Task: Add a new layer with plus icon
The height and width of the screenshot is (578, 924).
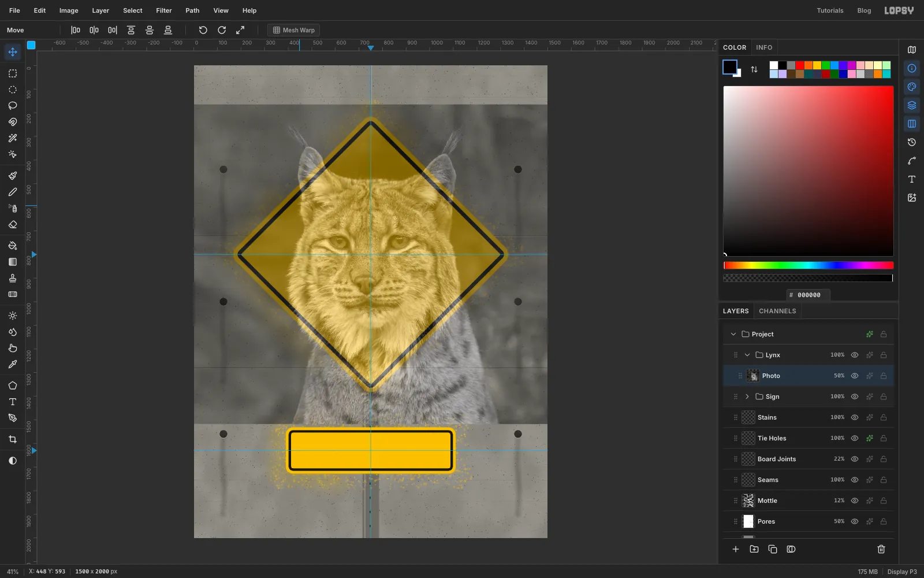Action: [735, 549]
